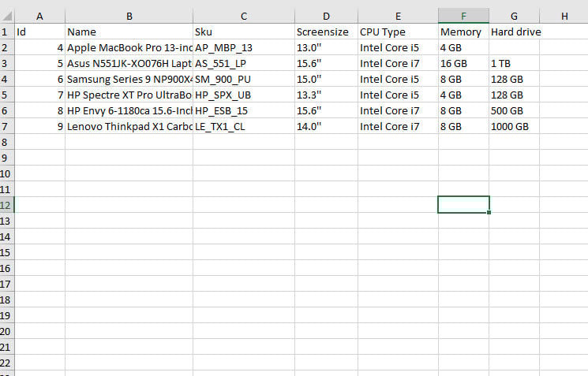Select the Lenovo Thinkpad X1 cell
Viewport: 588px width, 376px height.
(x=129, y=126)
